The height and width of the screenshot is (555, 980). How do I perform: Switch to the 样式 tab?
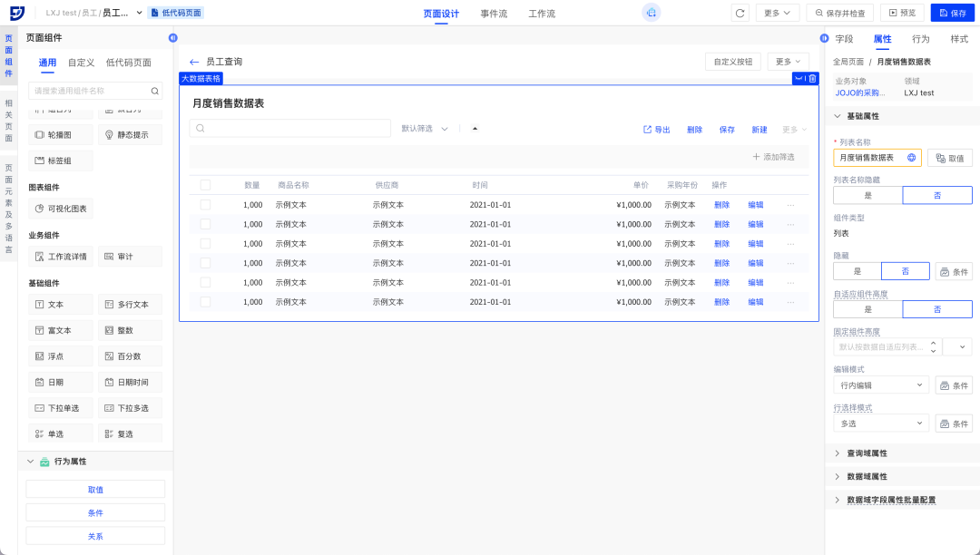coord(959,39)
